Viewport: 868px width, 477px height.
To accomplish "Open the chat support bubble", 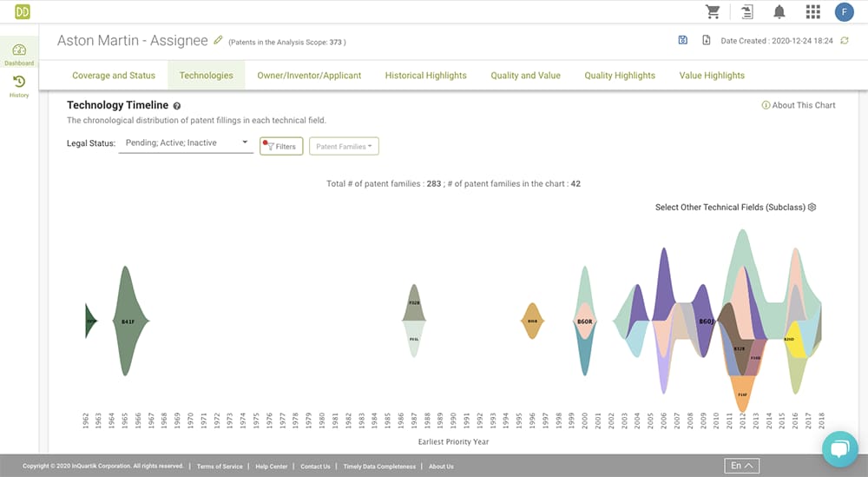I will pos(839,448).
